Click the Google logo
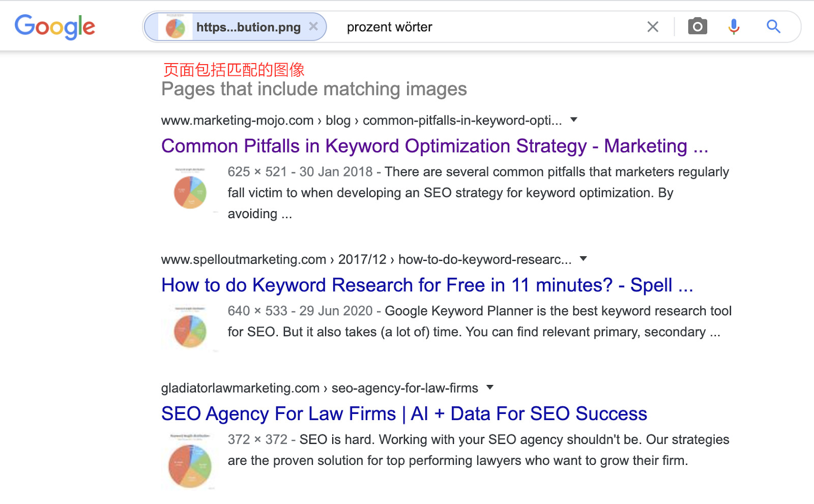The image size is (814, 504). pyautogui.click(x=55, y=27)
